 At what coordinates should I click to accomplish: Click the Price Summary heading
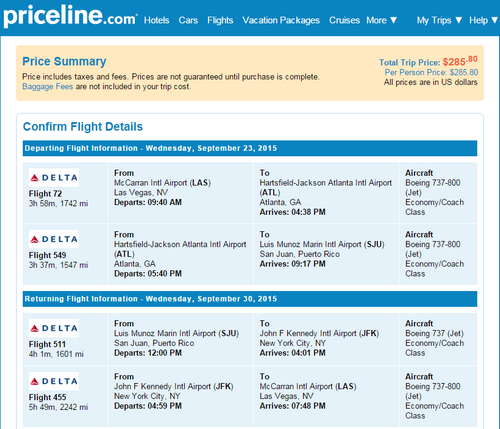[64, 61]
